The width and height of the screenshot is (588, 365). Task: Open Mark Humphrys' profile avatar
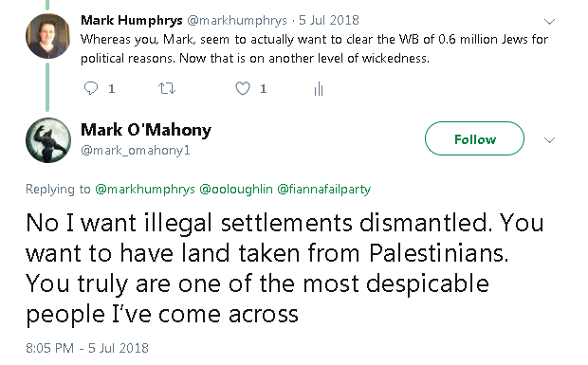tap(47, 36)
